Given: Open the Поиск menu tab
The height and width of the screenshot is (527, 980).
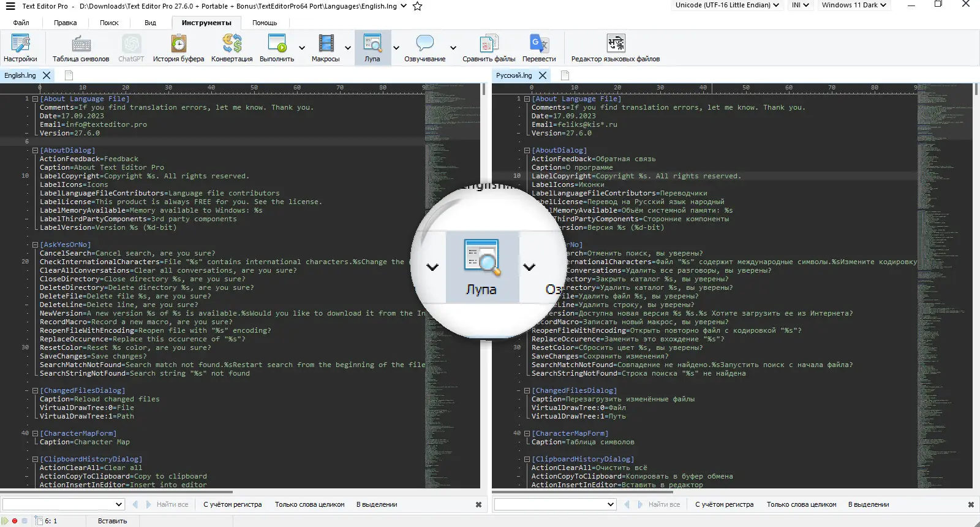Looking at the screenshot, I should 109,23.
